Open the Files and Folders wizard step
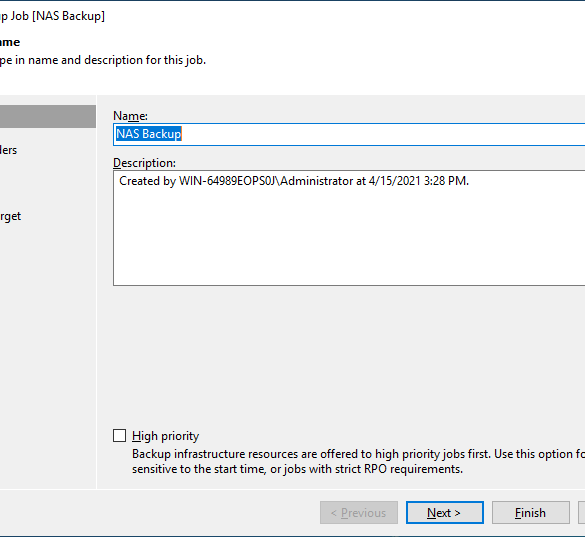Viewport: 585px width, 537px height. click(8, 150)
